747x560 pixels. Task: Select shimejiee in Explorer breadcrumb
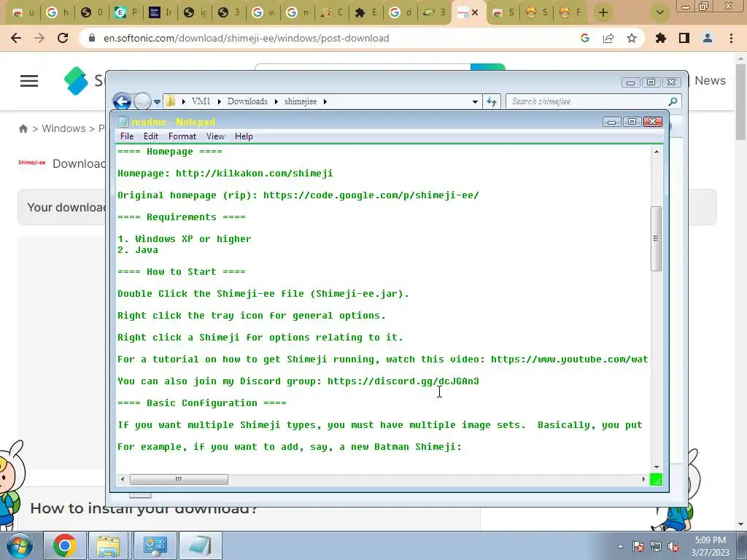point(300,101)
